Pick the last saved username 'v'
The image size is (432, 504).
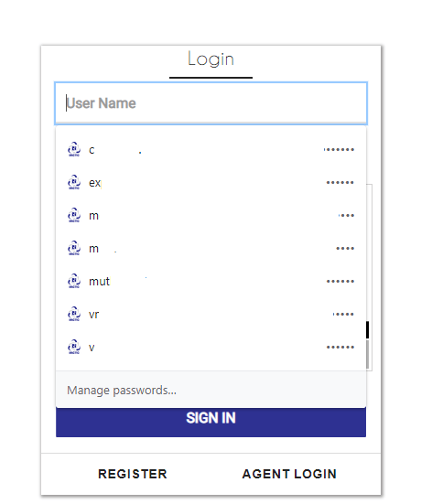(x=211, y=348)
